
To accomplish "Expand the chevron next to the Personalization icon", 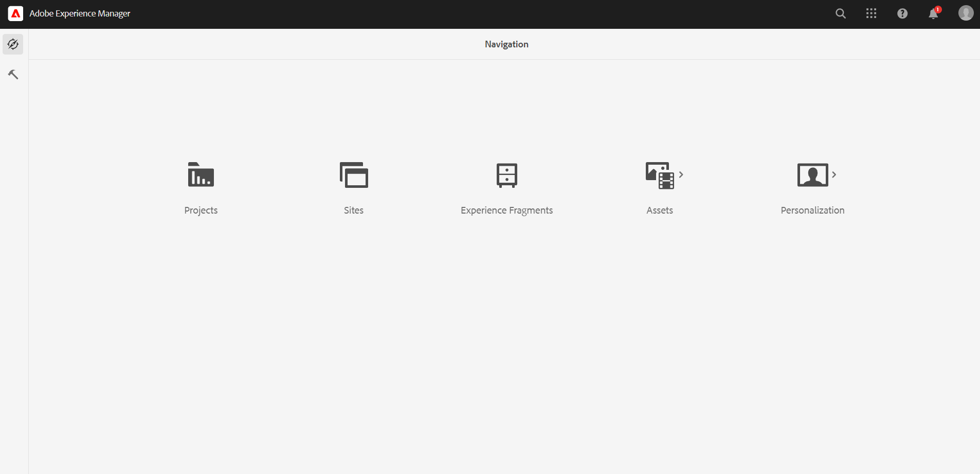I will pos(834,175).
